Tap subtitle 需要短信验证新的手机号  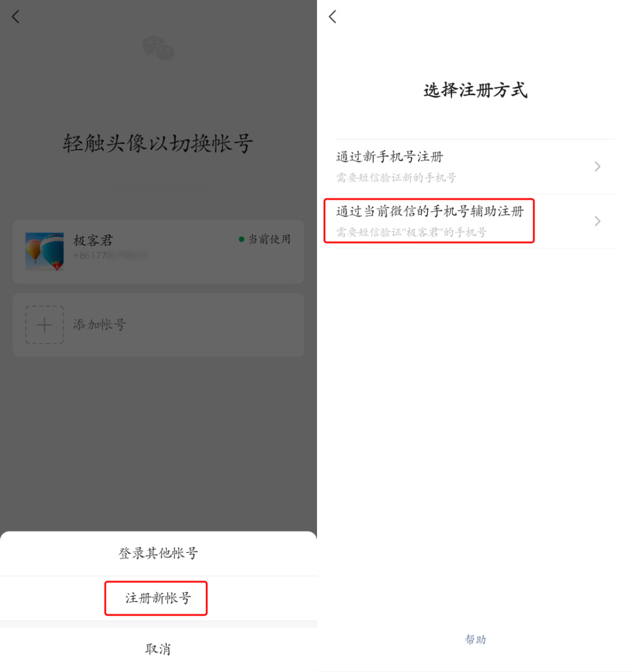[396, 178]
